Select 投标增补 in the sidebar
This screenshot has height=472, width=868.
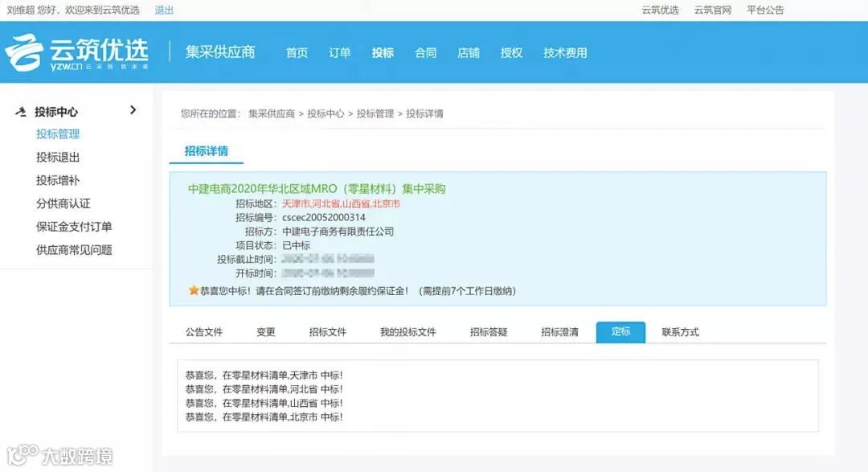pos(58,181)
